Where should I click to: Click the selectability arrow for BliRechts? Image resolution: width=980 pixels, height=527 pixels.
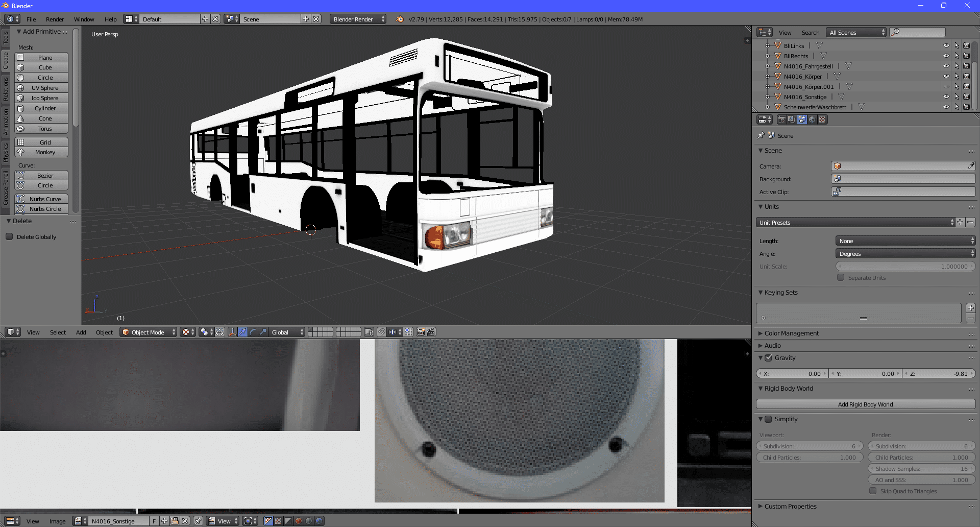coord(957,56)
